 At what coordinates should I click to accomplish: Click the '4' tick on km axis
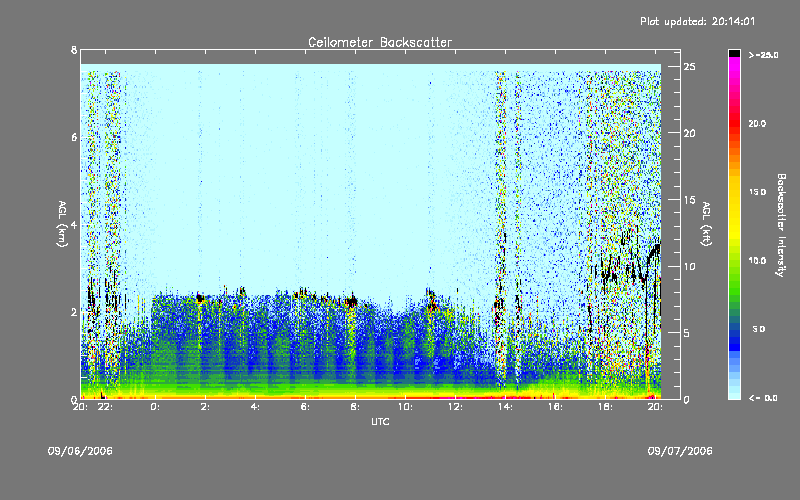(x=74, y=225)
